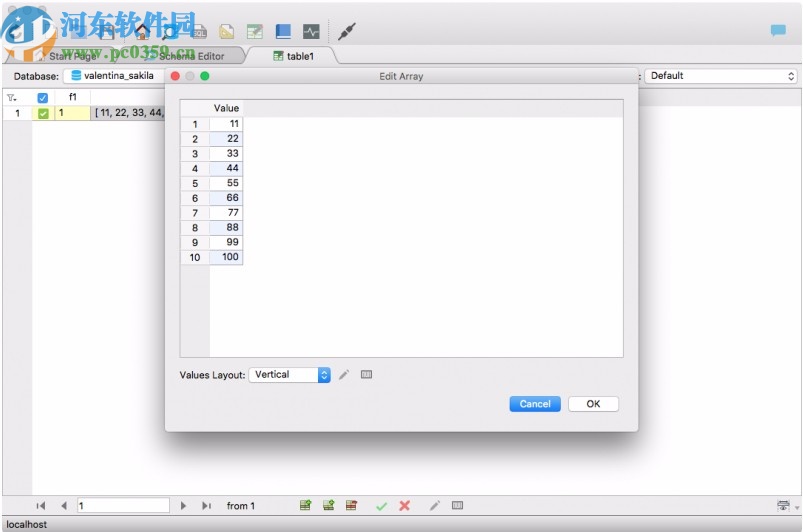Select the cell with value 11
The width and height of the screenshot is (803, 532).
[226, 124]
